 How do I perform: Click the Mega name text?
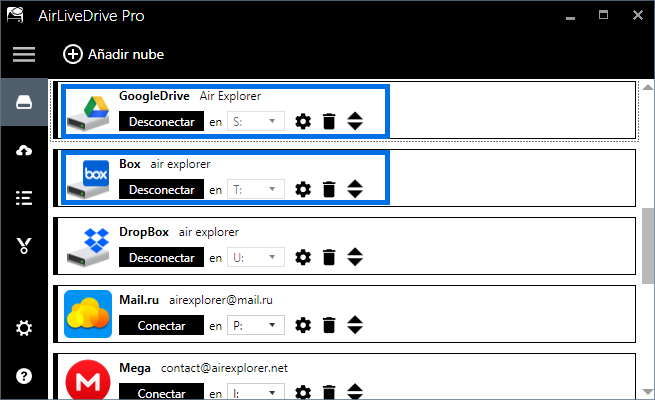pyautogui.click(x=135, y=368)
